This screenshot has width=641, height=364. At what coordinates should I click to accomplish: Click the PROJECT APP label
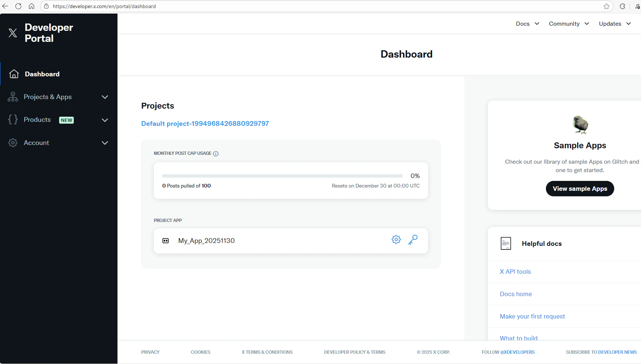(x=168, y=221)
